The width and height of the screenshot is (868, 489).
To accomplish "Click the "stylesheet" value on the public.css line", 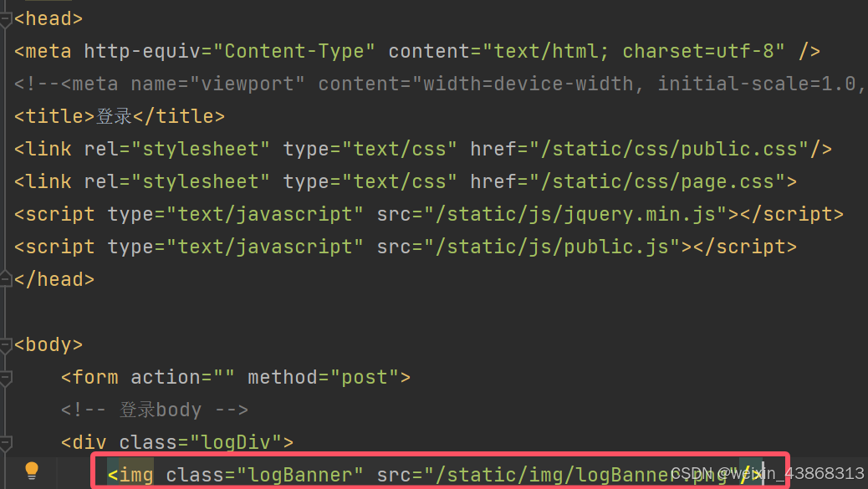I will (x=201, y=150).
